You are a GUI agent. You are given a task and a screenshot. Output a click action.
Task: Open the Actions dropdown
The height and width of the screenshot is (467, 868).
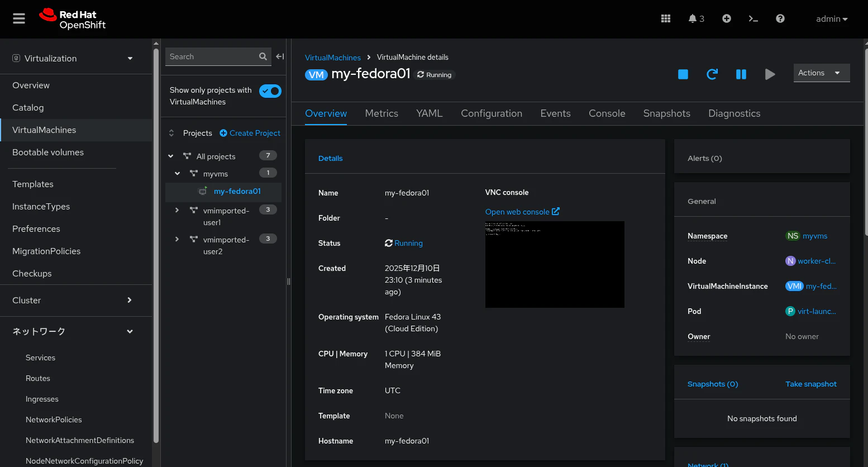coord(822,73)
